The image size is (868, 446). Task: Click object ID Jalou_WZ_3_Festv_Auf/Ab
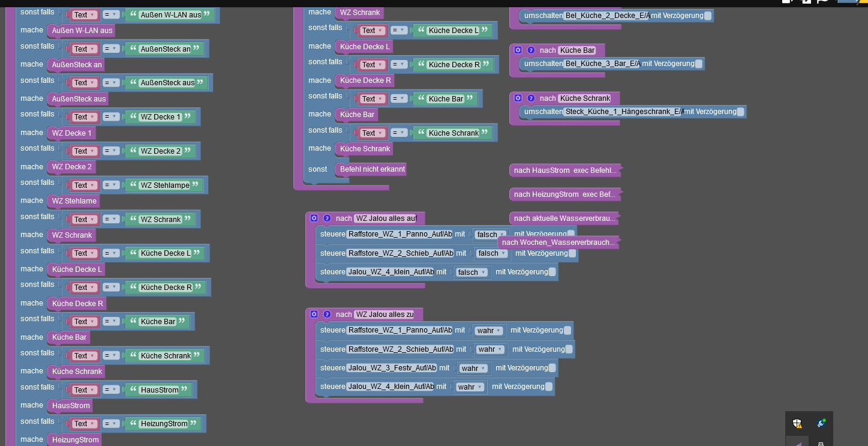coord(392,368)
